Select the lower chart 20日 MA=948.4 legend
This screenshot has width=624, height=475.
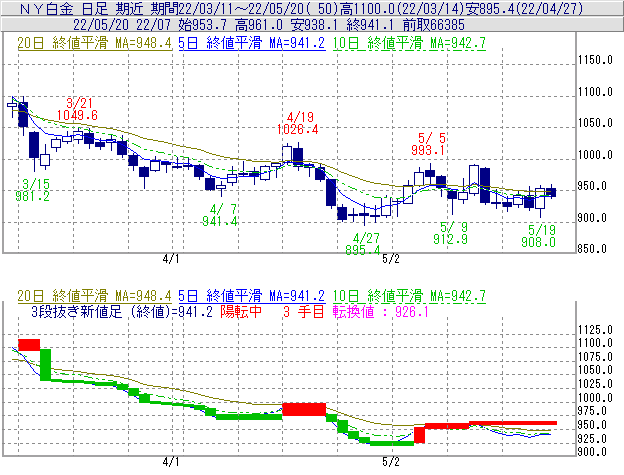tap(94, 296)
